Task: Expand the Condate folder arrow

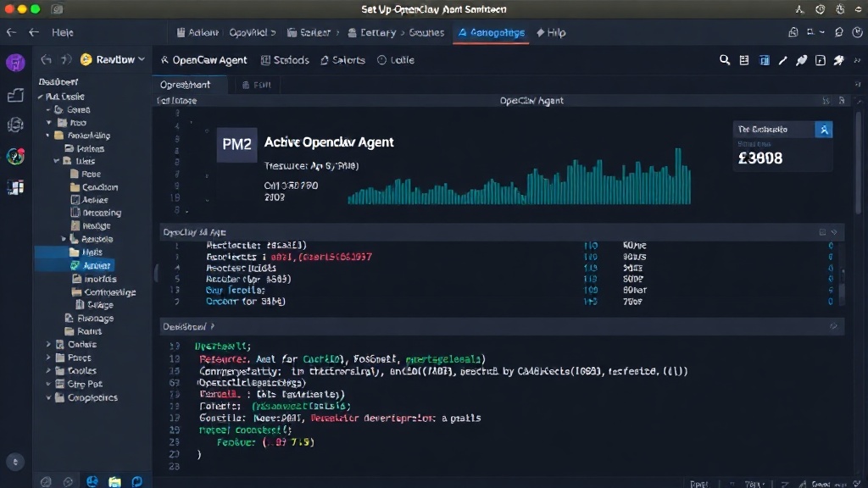Action: pyautogui.click(x=48, y=344)
